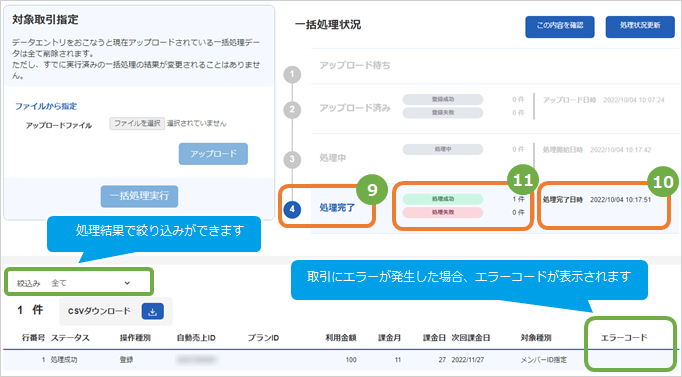Click the pink 処理失敗 status badge
Image resolution: width=682 pixels, height=377 pixels.
pos(443,212)
